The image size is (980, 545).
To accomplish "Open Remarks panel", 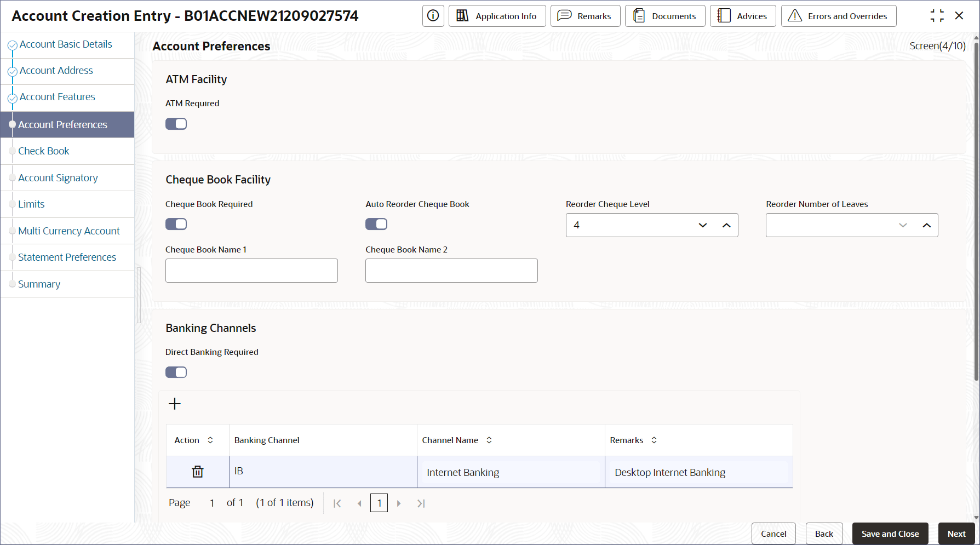I will [585, 16].
